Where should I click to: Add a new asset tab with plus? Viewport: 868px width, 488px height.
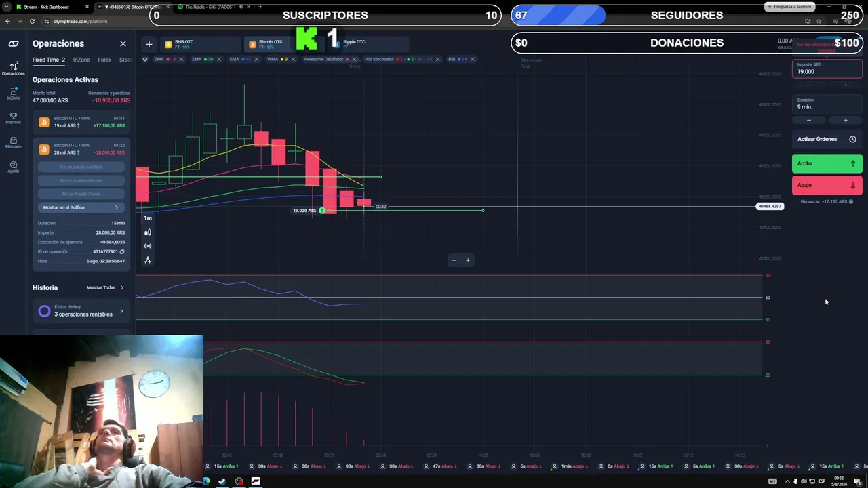[149, 45]
